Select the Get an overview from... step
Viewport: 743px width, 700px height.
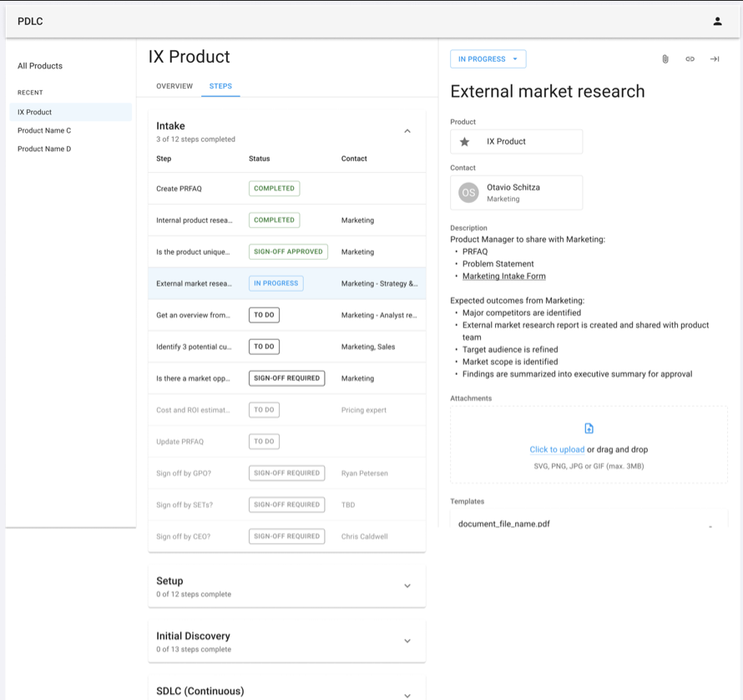point(193,315)
